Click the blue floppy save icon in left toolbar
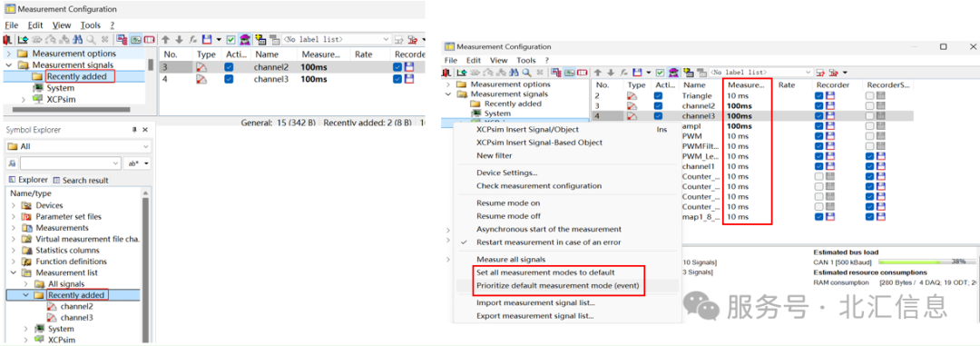This screenshot has width=980, height=346. click(207, 39)
